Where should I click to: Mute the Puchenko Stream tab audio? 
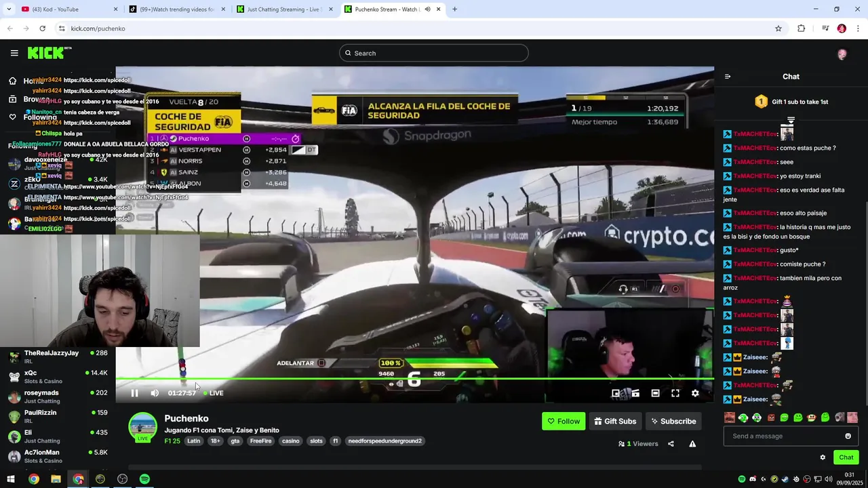click(427, 9)
